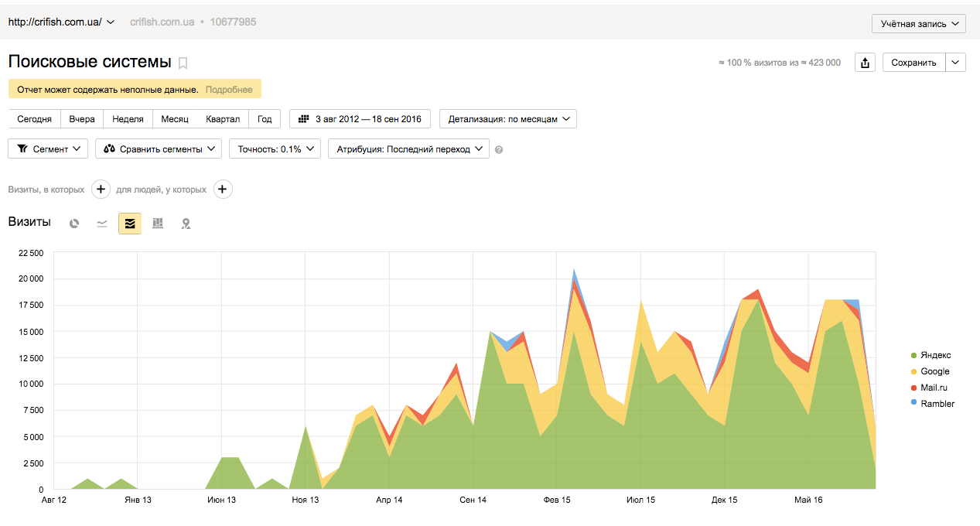Click the Фев 15 axis label
This screenshot has height=526, width=980.
pyautogui.click(x=557, y=500)
